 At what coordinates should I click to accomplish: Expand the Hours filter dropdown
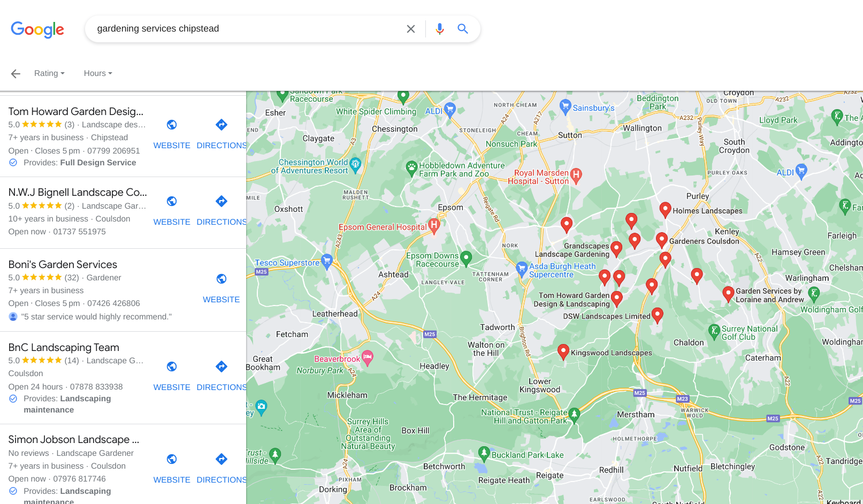[x=98, y=73]
